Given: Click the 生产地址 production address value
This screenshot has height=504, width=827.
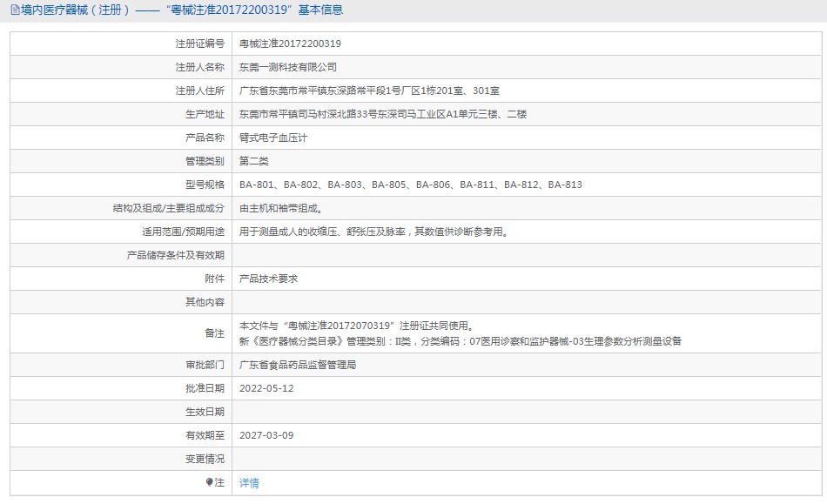Looking at the screenshot, I should [x=383, y=114].
